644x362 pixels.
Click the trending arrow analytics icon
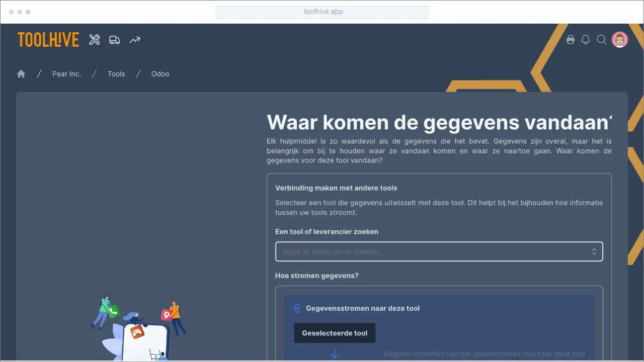pyautogui.click(x=134, y=39)
